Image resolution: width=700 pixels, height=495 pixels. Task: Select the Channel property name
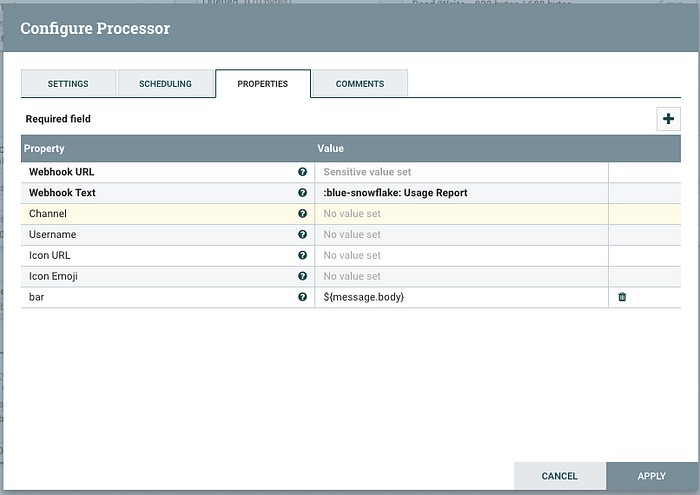tap(48, 213)
